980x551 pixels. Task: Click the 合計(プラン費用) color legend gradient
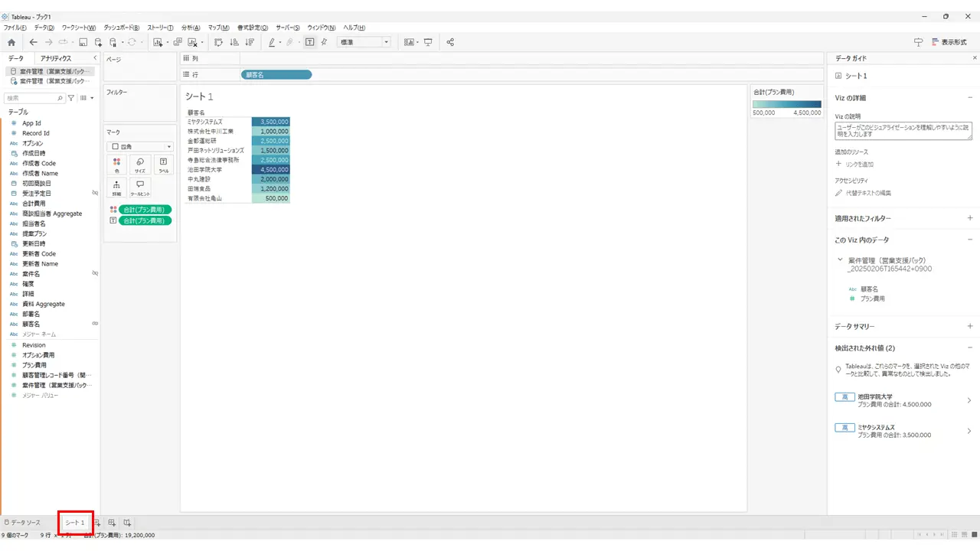pos(788,104)
